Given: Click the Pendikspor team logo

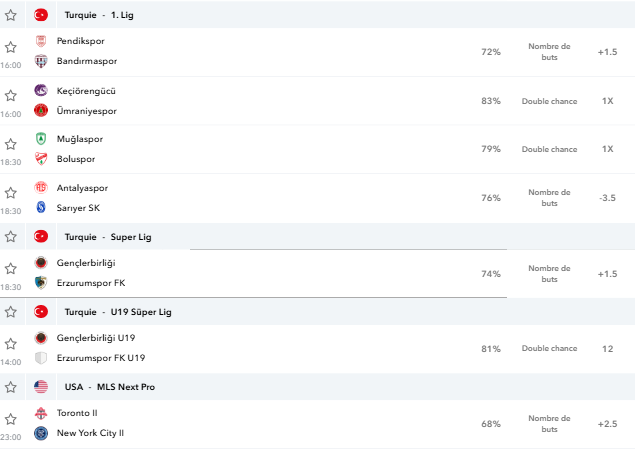Looking at the screenshot, I should pos(41,41).
